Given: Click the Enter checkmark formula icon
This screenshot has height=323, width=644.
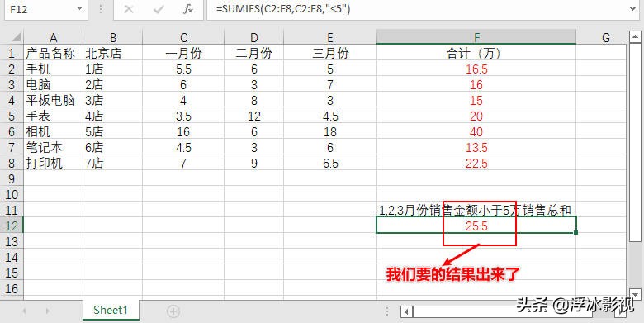Looking at the screenshot, I should (159, 9).
